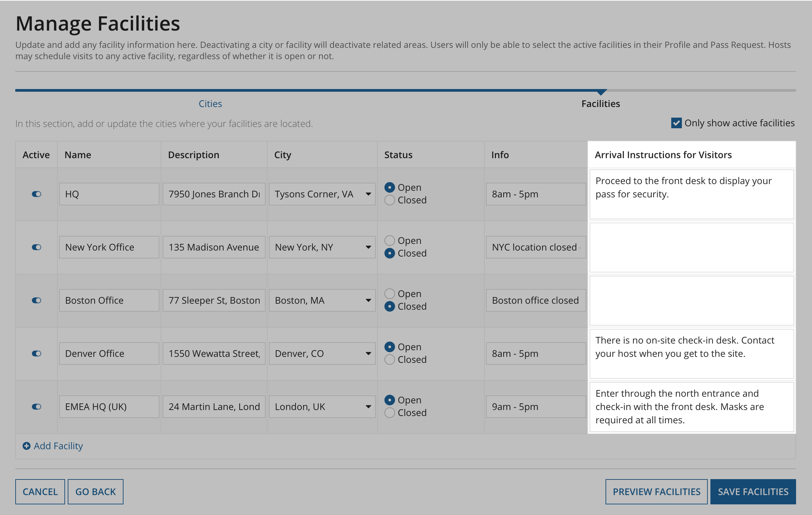Click empty arrival instructions for Boston Office

coord(691,300)
